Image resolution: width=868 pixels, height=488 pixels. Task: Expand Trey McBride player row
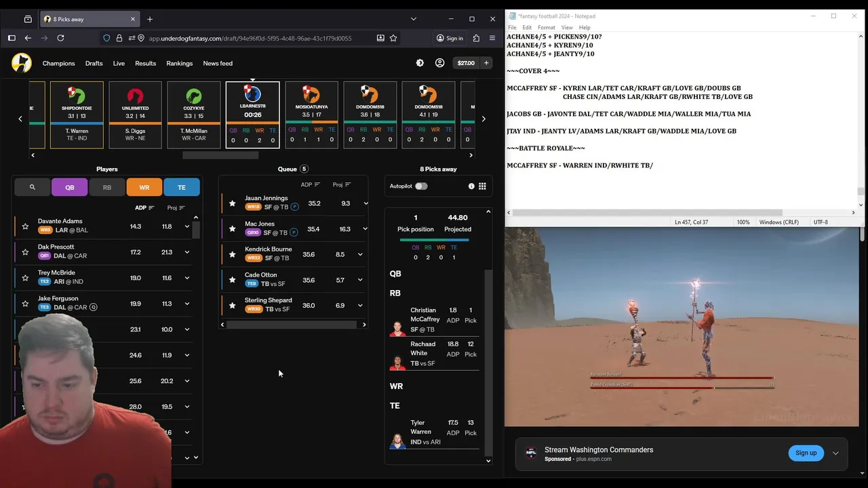click(187, 278)
